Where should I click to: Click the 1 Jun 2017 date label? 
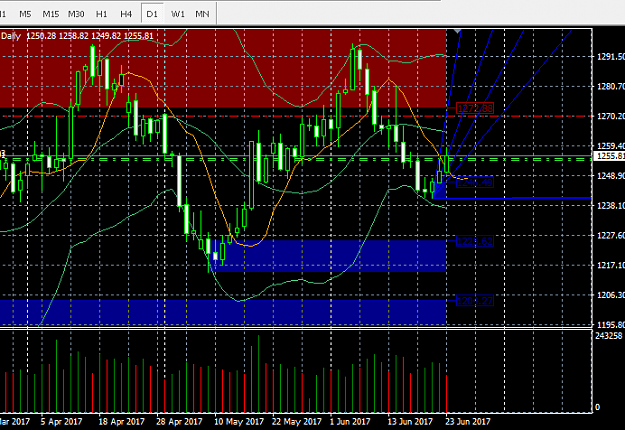(x=350, y=421)
